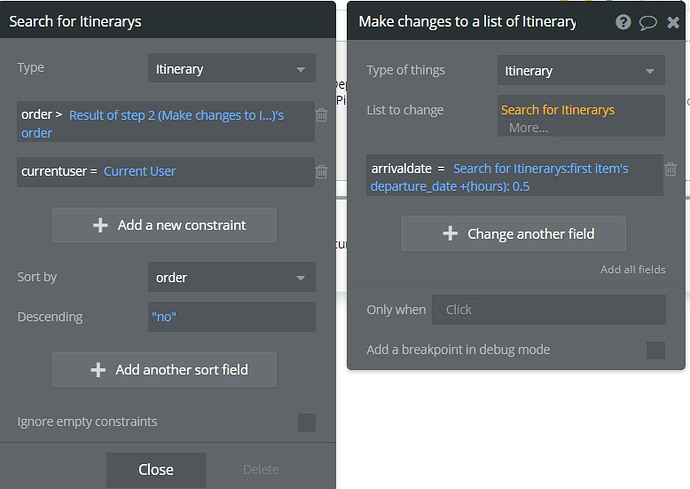The width and height of the screenshot is (690, 489).
Task: Toggle Ignore empty constraints checkbox
Action: coord(307,423)
